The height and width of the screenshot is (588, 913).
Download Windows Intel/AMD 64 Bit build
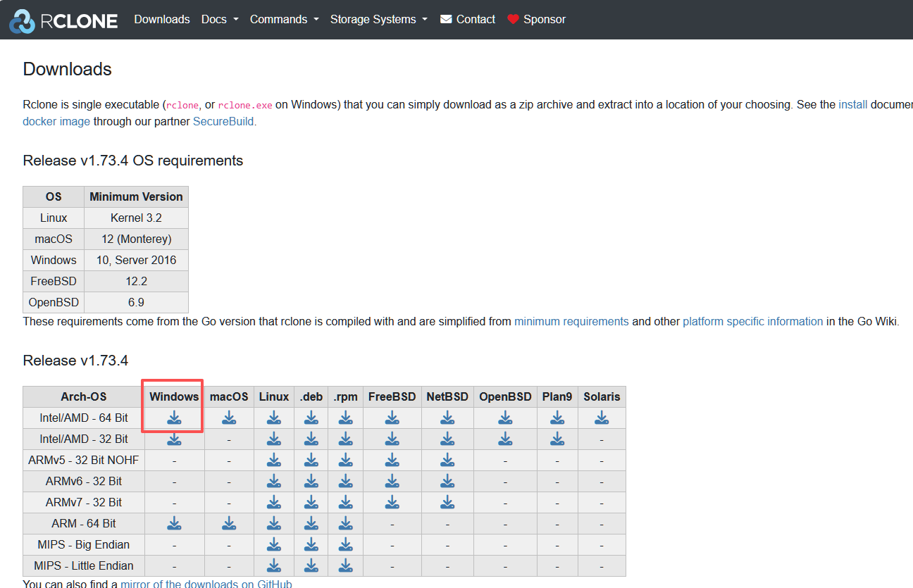174,418
